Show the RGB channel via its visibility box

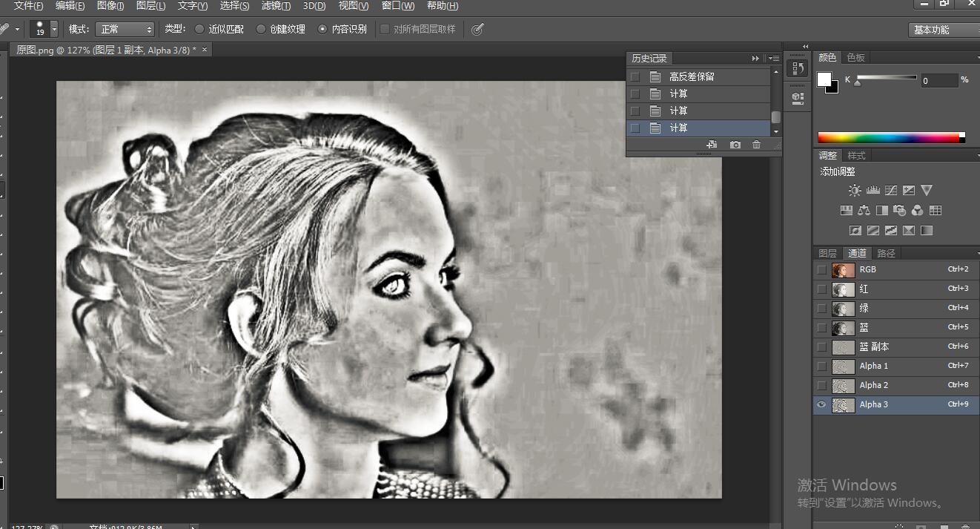click(x=821, y=270)
